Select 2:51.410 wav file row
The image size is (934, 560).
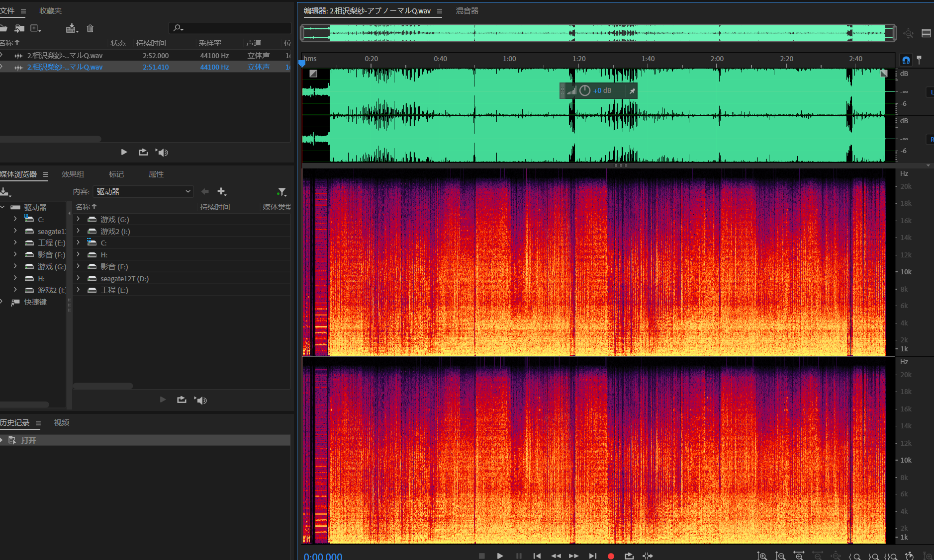(145, 67)
